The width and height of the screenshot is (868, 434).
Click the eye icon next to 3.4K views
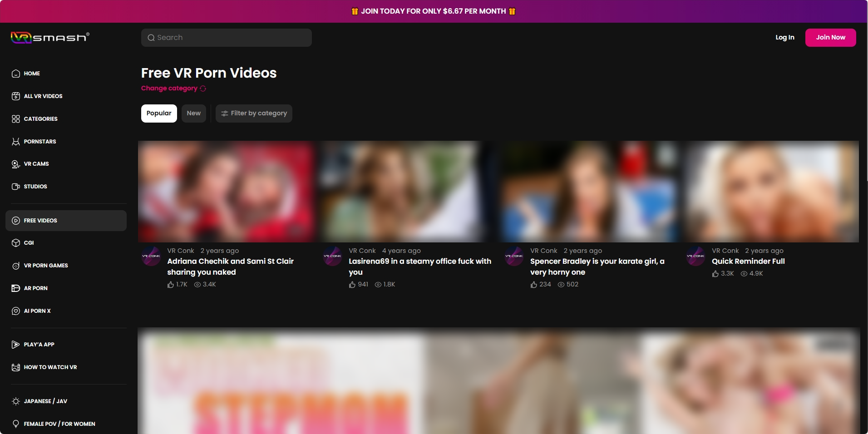coord(197,285)
